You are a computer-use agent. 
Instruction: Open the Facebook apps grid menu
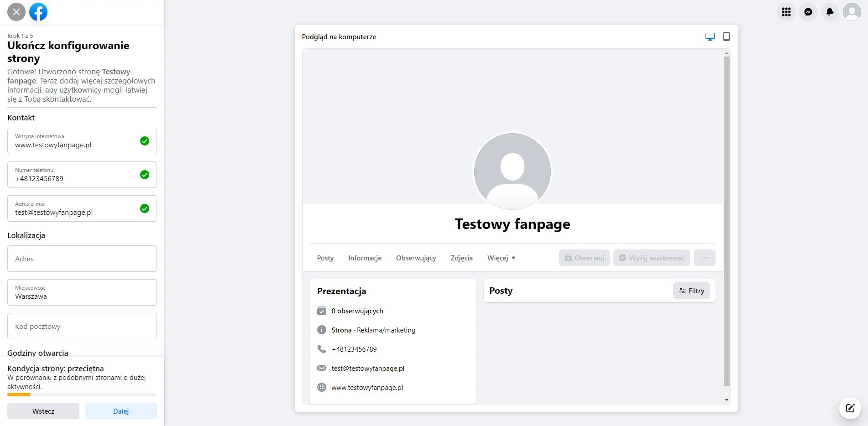(x=786, y=12)
